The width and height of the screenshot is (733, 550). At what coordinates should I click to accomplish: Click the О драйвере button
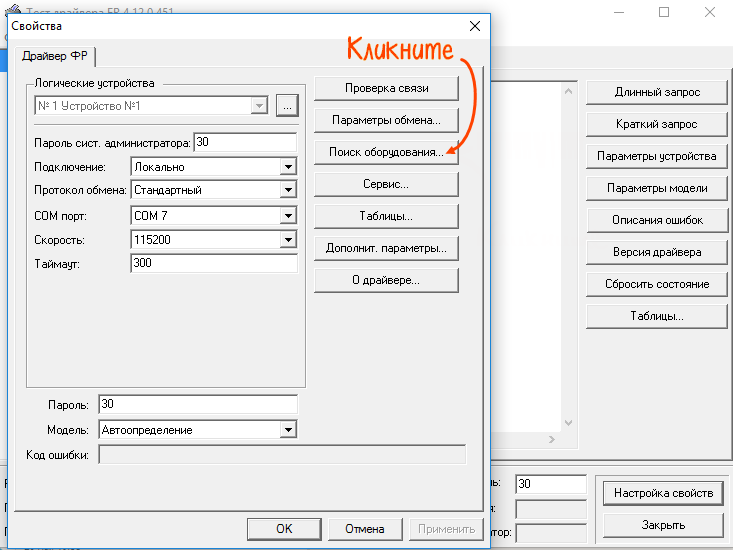click(386, 281)
